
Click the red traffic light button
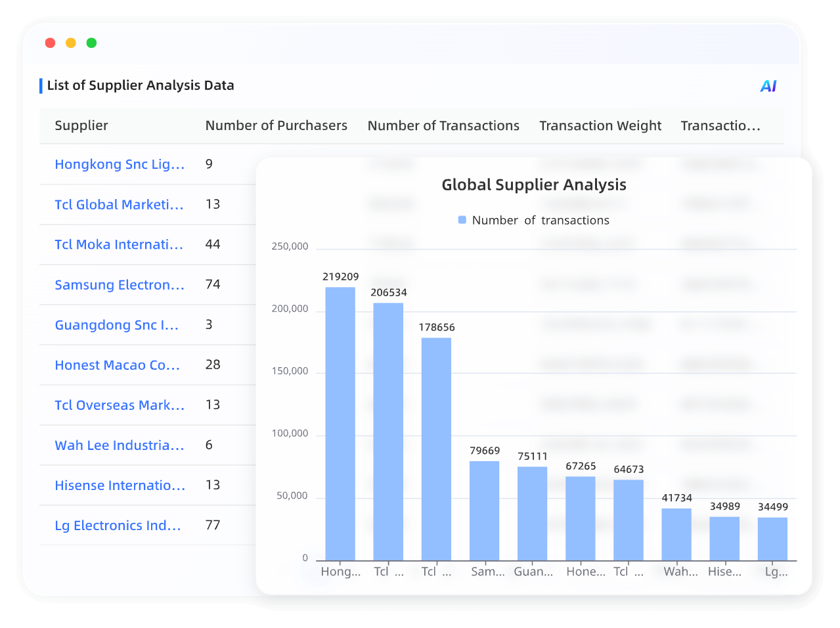(51, 42)
